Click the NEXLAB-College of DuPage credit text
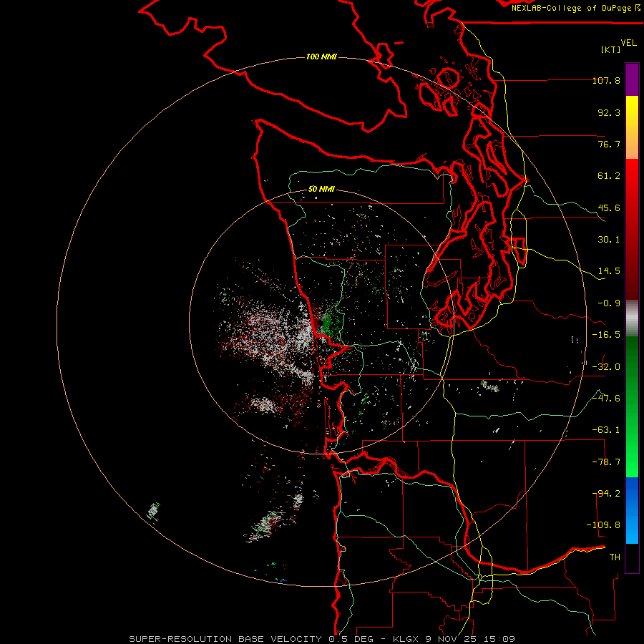 click(575, 8)
